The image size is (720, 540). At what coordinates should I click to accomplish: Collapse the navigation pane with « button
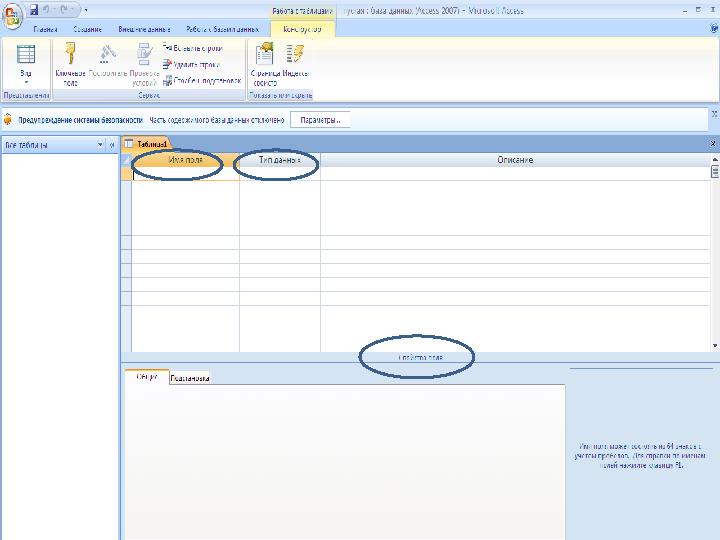point(112,145)
